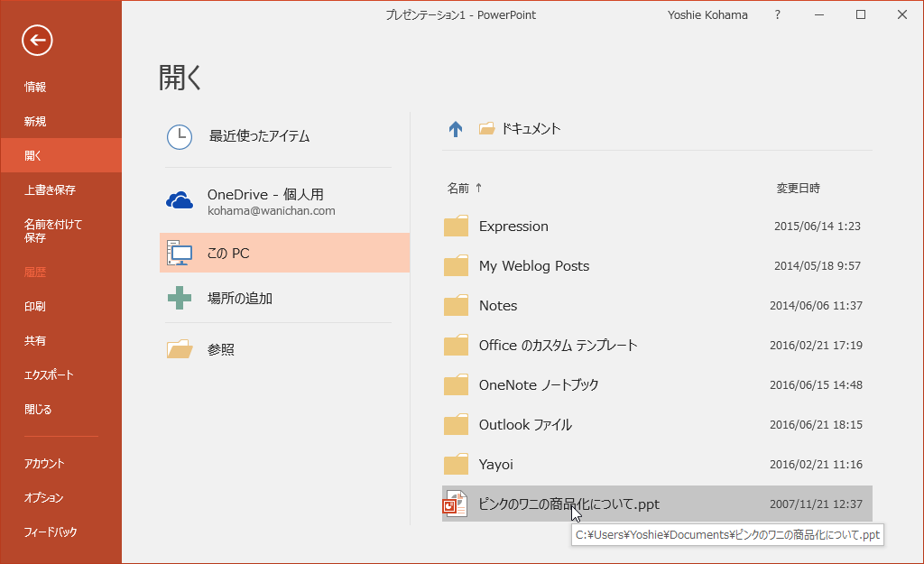Click the Browse folder icon
This screenshot has width=924, height=564.
click(180, 349)
